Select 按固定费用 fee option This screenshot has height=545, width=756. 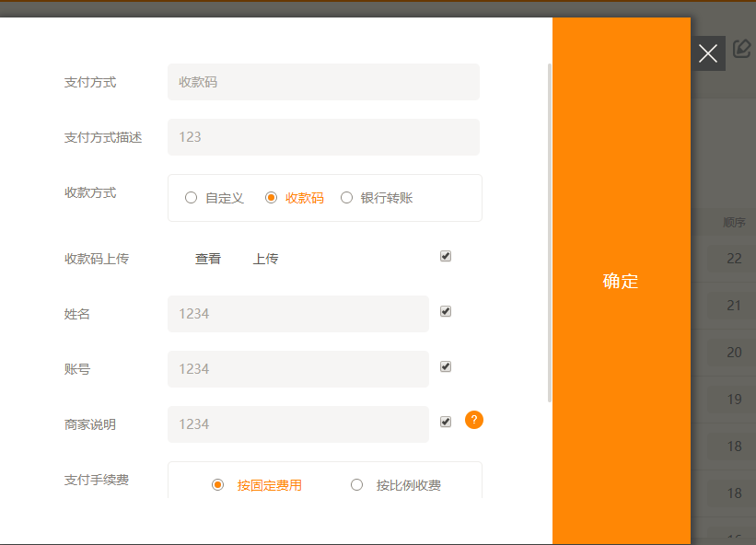(x=218, y=485)
